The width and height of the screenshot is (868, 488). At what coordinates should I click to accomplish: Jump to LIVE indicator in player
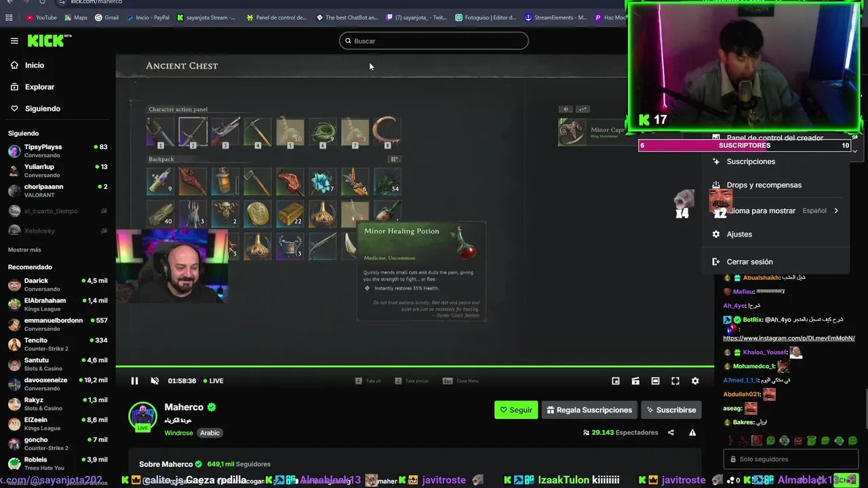coord(212,381)
